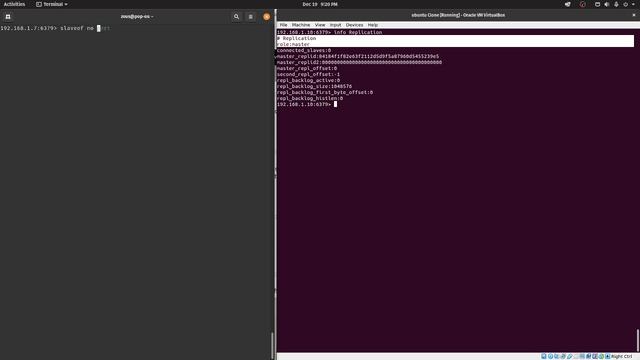Image resolution: width=640 pixels, height=360 pixels.
Task: Click the 'repl_backlog_size:1048576' line
Action: pos(314,87)
